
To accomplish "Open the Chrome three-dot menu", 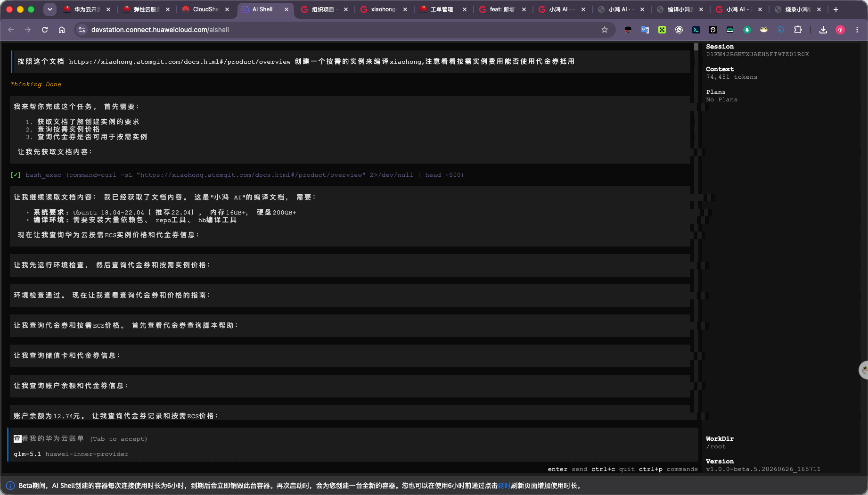I will click(857, 30).
